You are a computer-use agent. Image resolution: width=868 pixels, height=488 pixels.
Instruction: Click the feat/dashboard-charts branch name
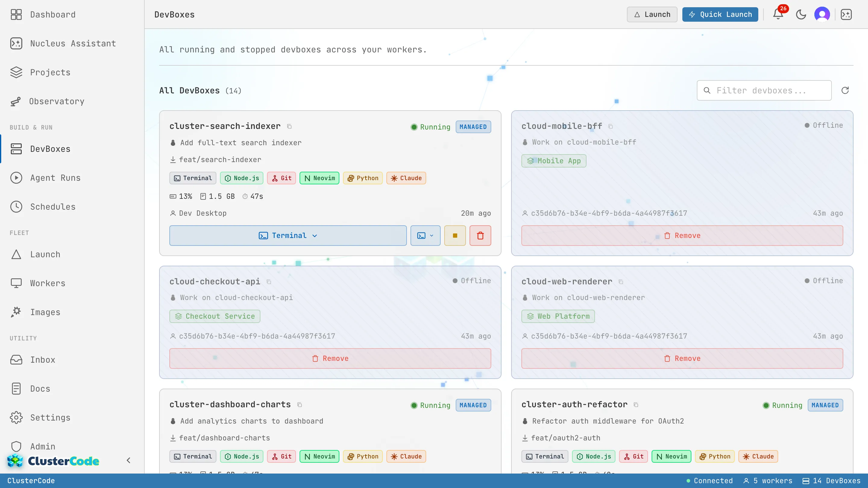225,438
